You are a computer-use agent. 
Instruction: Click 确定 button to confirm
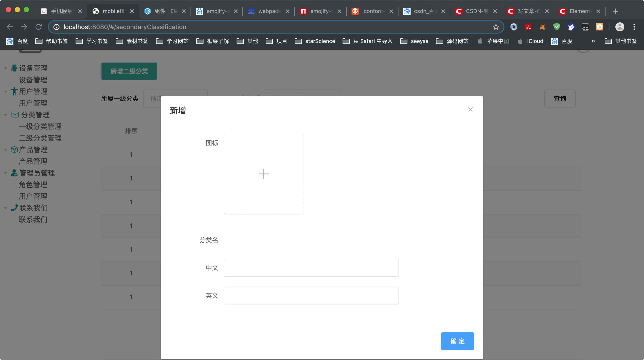tap(457, 341)
